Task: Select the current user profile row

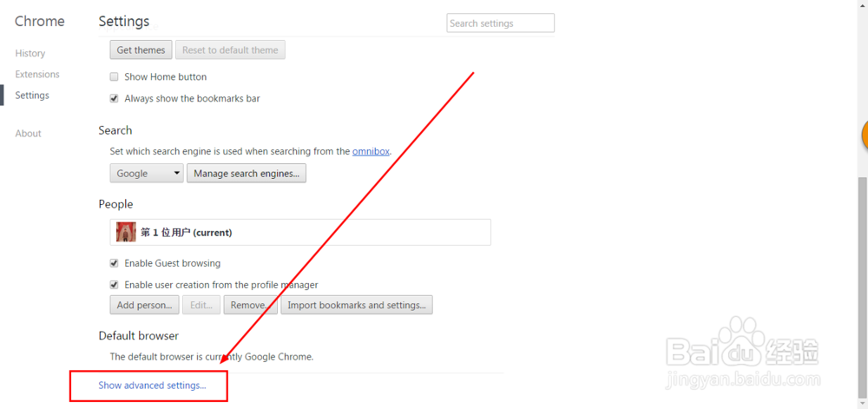Action: click(x=300, y=233)
